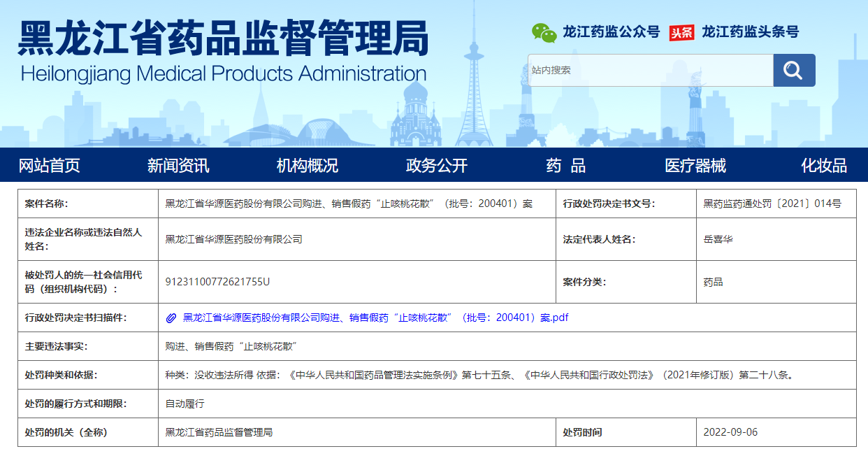Select document number 黑药监药通处罚〔2021〕014号
This screenshot has width=868, height=456.
(772, 204)
